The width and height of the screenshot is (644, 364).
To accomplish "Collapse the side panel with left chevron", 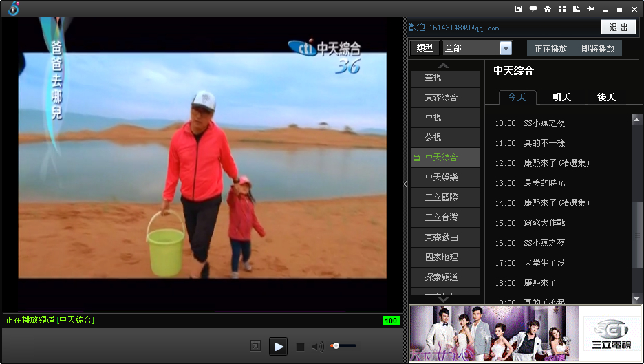I will tap(405, 184).
